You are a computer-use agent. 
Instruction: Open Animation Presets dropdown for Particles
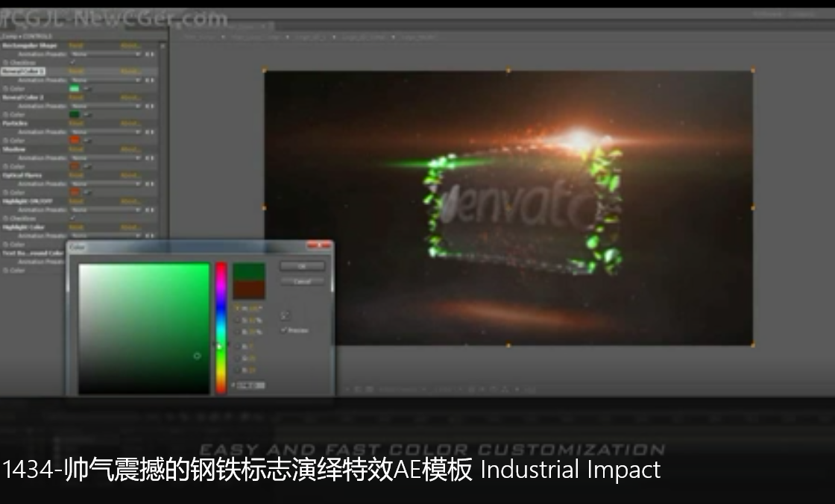point(106,132)
